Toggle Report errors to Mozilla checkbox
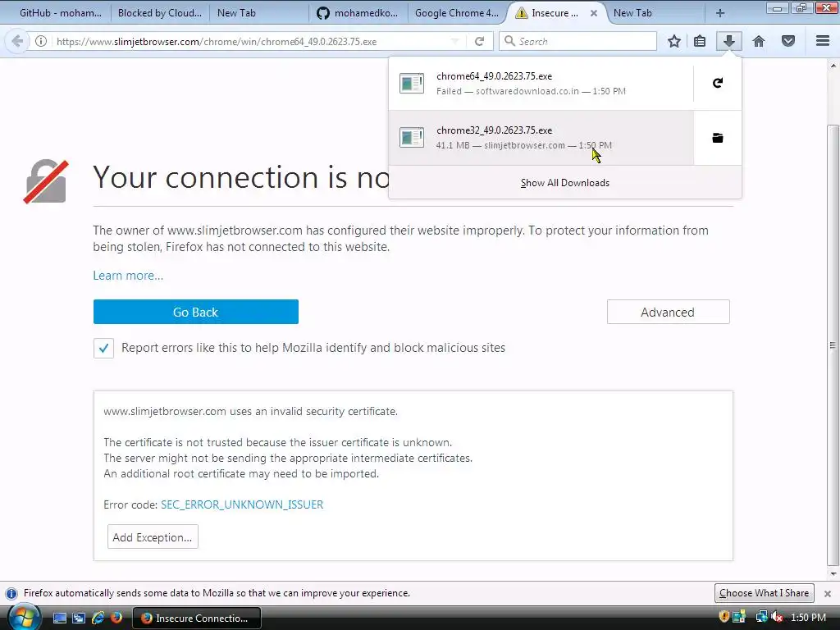Screen dimensions: 840x630 (x=103, y=348)
